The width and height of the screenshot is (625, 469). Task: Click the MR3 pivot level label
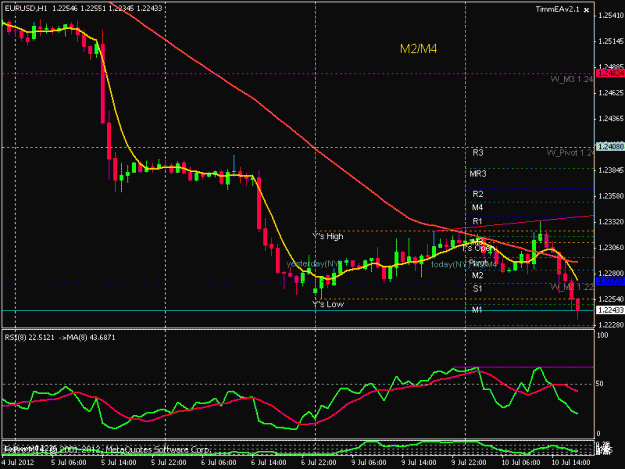point(478,174)
